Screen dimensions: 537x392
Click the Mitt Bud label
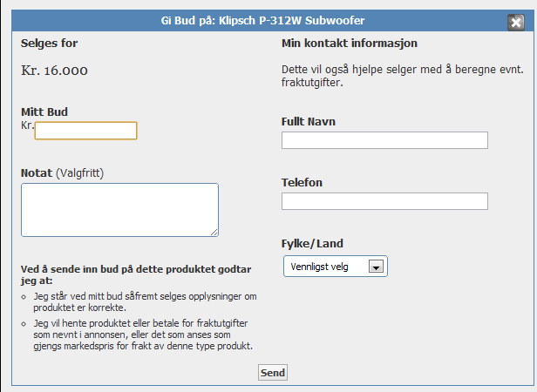click(44, 112)
